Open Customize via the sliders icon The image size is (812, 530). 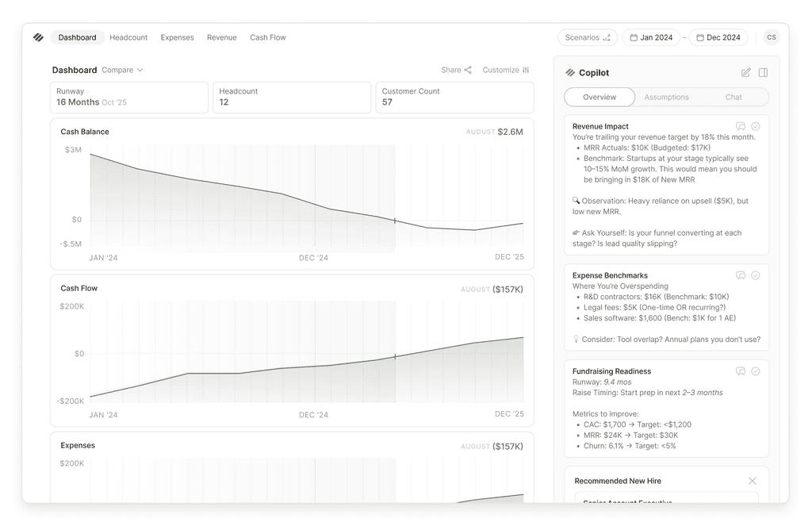point(527,70)
